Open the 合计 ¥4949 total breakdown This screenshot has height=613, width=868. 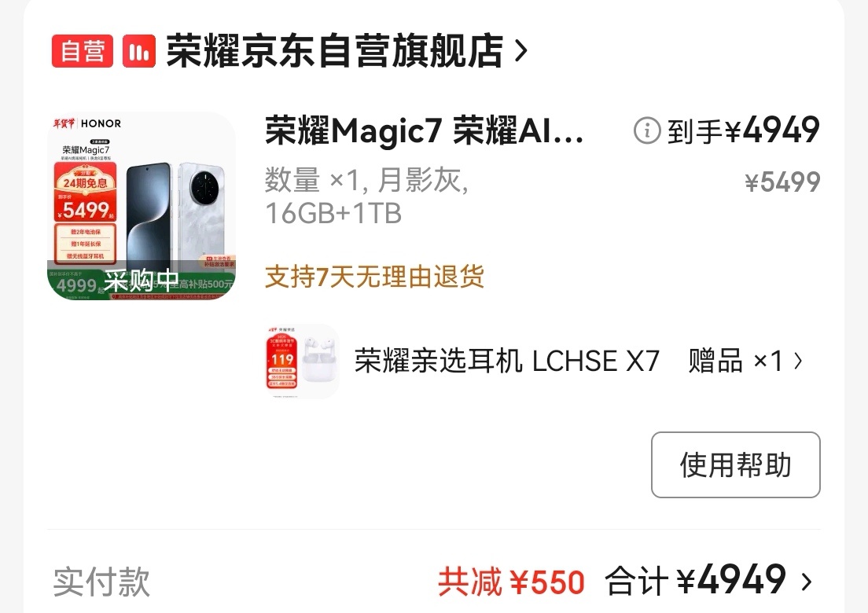pos(696,581)
